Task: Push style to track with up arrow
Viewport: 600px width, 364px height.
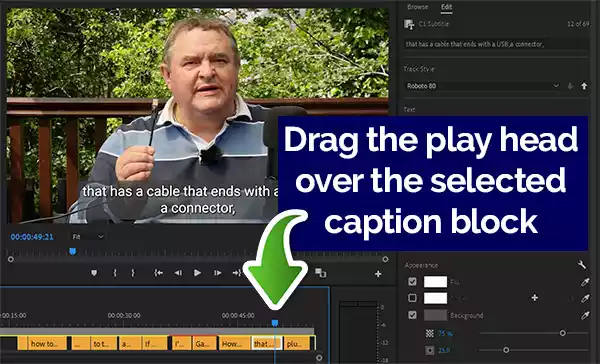Action: (584, 86)
